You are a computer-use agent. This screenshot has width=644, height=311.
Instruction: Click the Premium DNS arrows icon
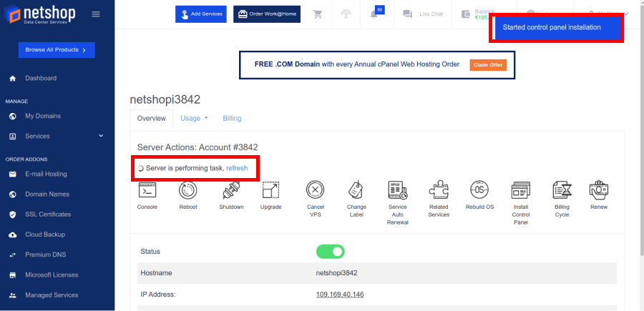(x=12, y=255)
